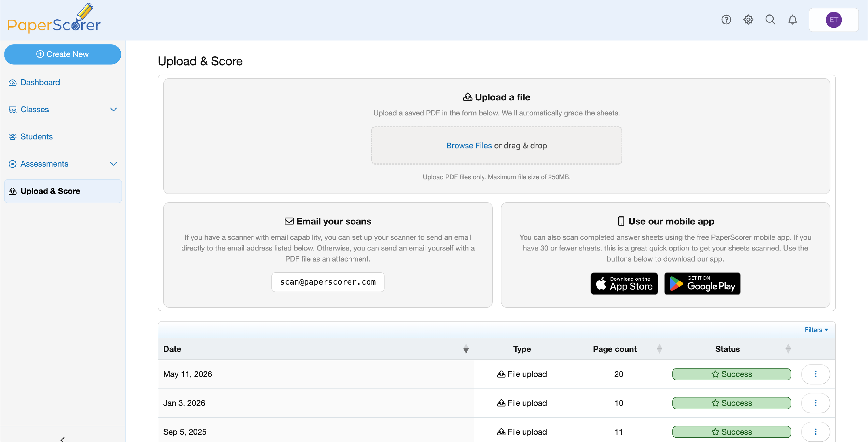Screen dimensions: 868x442
Task: Click the Success status for May 11, 2026
Action: pyautogui.click(x=731, y=374)
